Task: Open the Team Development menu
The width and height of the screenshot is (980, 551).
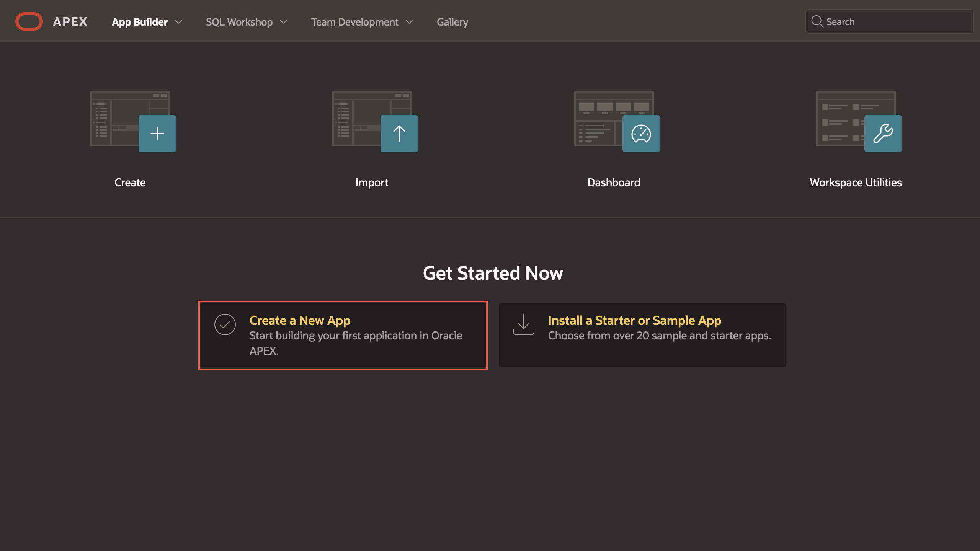Action: (354, 22)
